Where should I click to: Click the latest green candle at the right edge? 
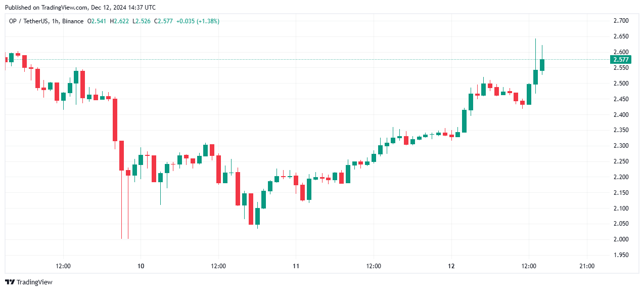click(542, 65)
